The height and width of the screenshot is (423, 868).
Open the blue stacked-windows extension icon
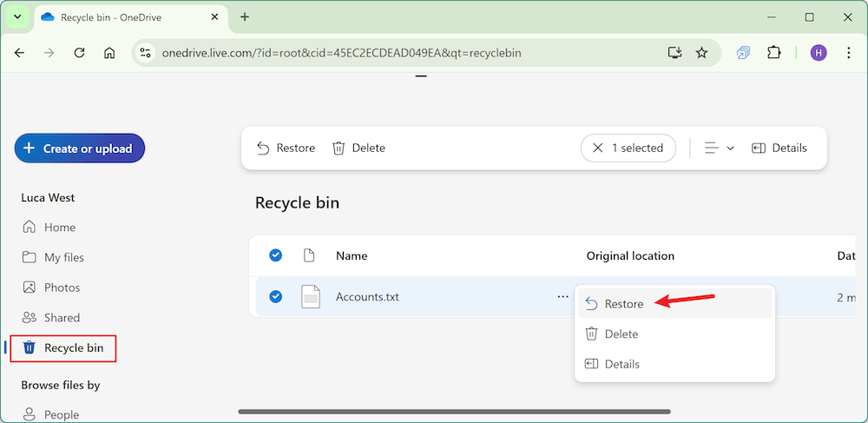[x=743, y=53]
